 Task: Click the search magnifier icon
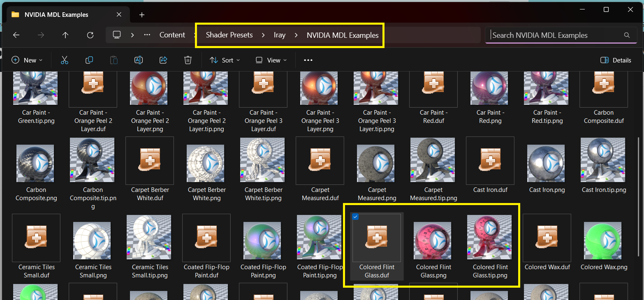pyautogui.click(x=627, y=35)
